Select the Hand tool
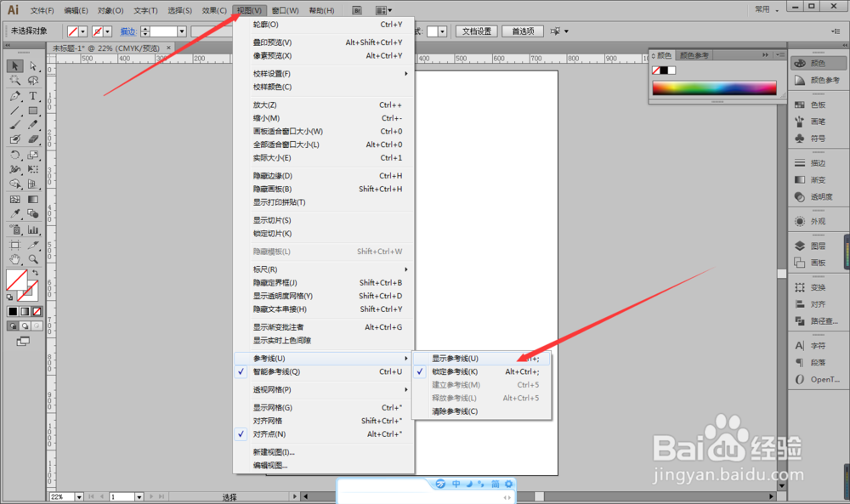The image size is (850, 504). 14,259
